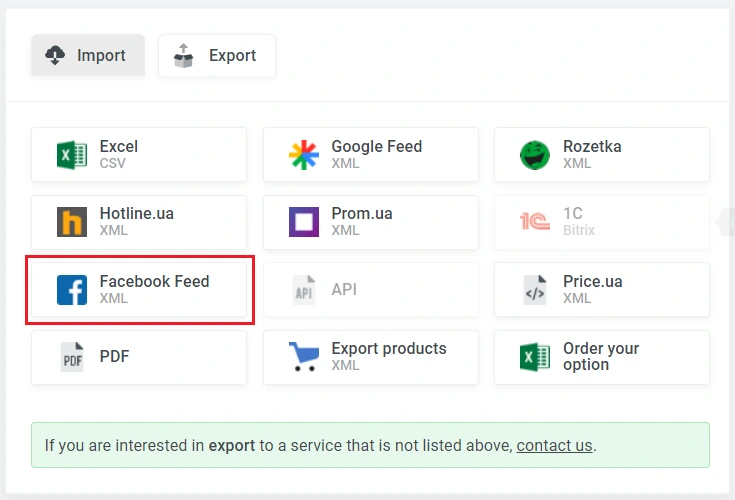Click the Order your option Excel icon
The height and width of the screenshot is (500, 735).
535,357
